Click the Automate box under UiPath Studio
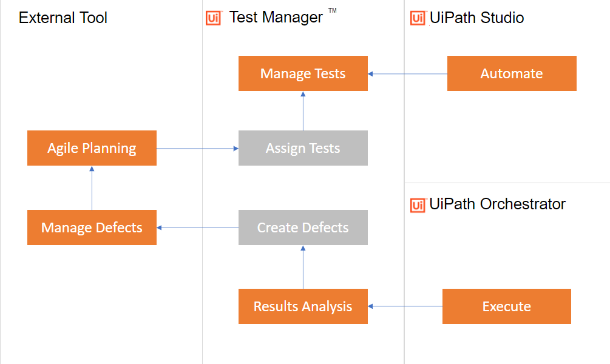 point(512,73)
